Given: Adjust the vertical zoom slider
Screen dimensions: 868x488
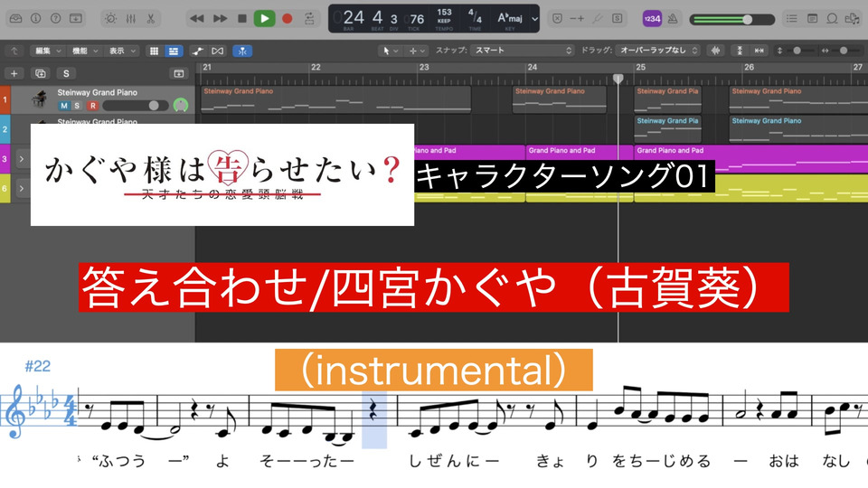Looking at the screenshot, I should pyautogui.click(x=797, y=51).
